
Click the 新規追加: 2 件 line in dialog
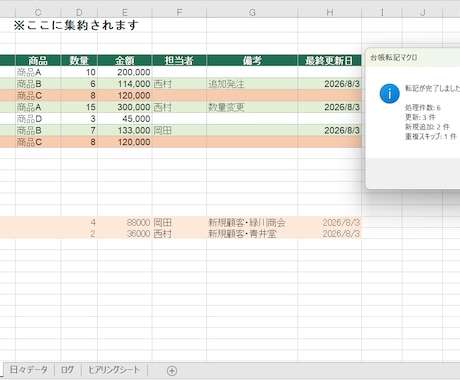coord(427,127)
